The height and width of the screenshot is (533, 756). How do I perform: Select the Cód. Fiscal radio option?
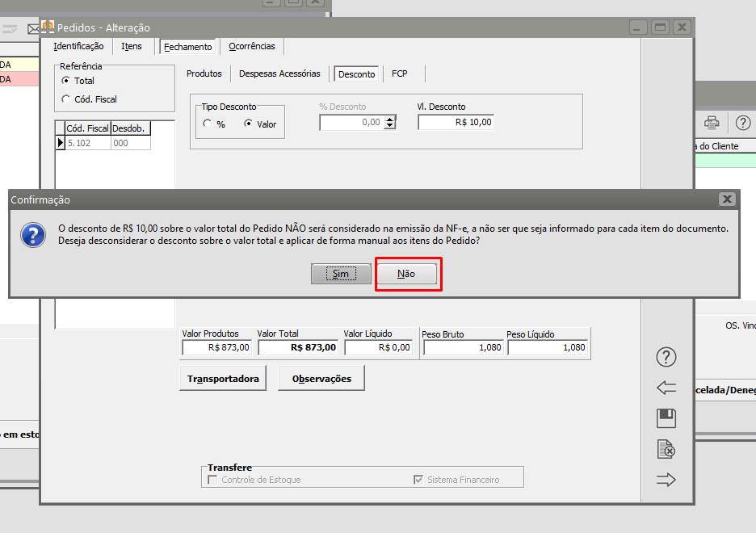point(66,99)
